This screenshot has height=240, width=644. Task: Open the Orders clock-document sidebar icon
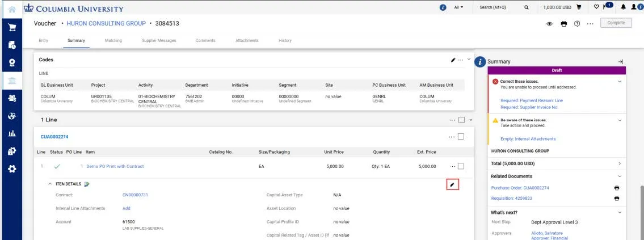coord(12,45)
